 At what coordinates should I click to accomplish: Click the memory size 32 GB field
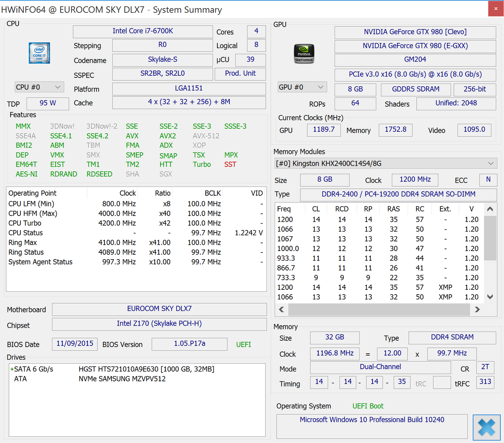pyautogui.click(x=335, y=338)
